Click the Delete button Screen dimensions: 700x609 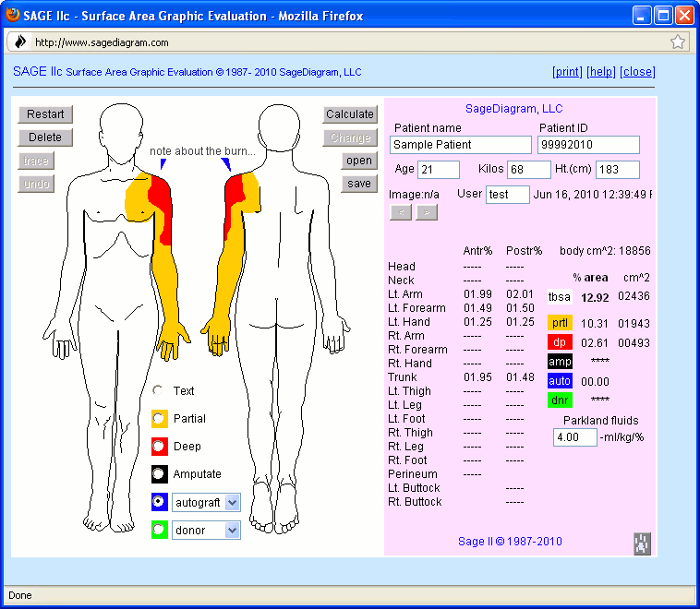45,137
